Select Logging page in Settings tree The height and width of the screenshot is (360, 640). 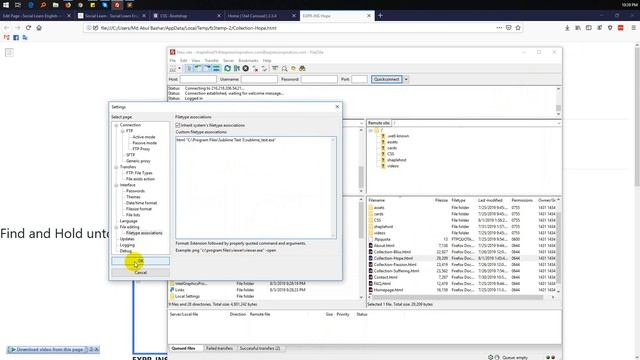point(127,245)
